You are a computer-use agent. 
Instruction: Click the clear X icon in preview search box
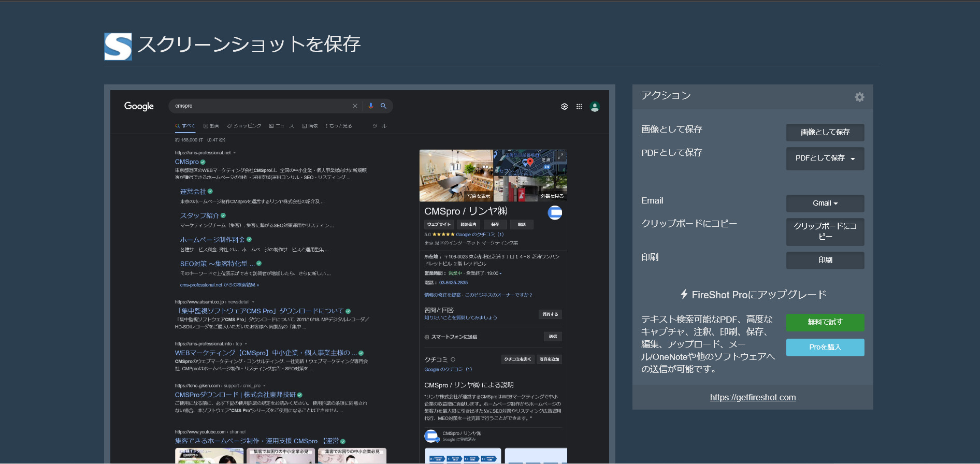(x=355, y=106)
